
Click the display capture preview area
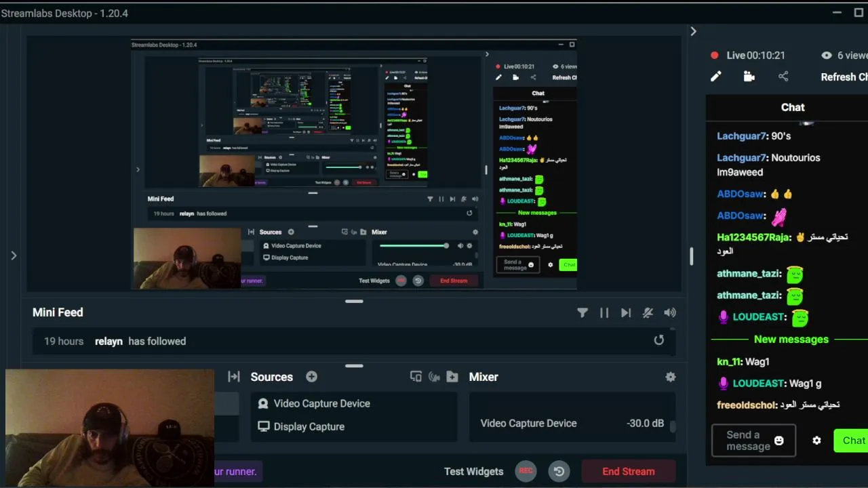pos(354,164)
